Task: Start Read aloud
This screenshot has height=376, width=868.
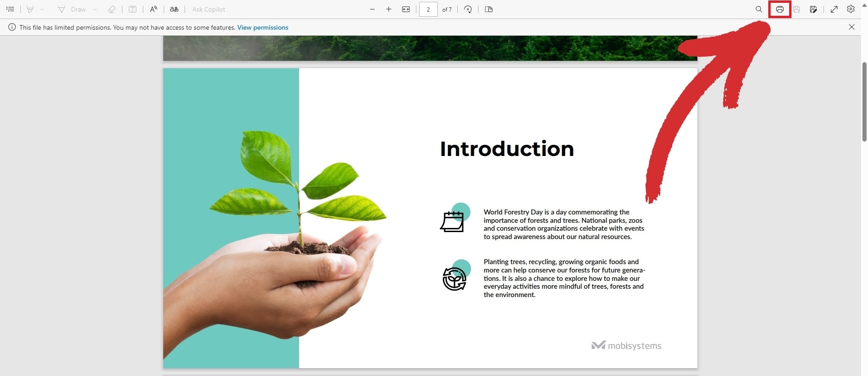Action: pos(153,9)
